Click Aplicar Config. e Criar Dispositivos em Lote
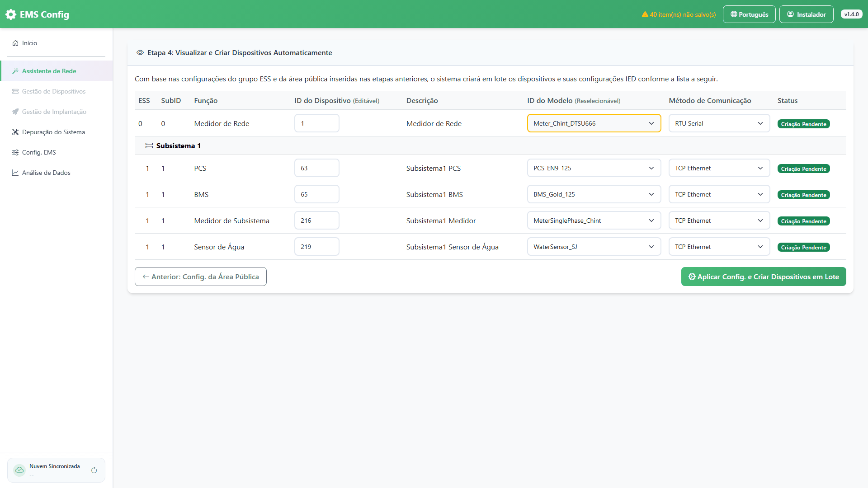The width and height of the screenshot is (868, 488). [764, 277]
